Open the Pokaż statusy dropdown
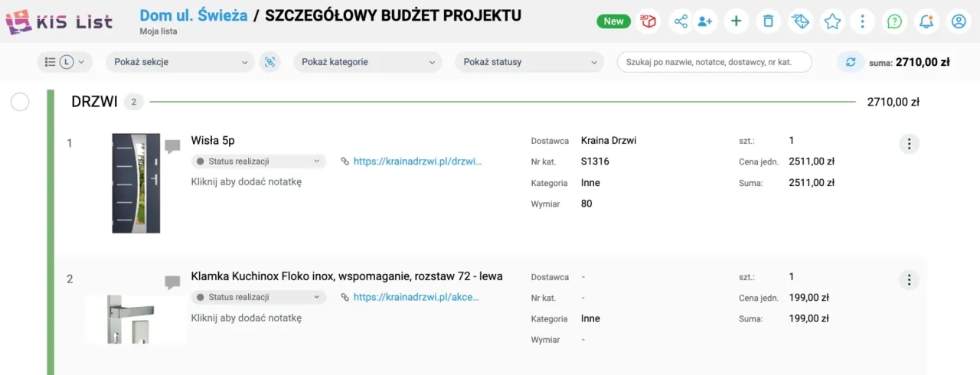The image size is (980, 375). click(529, 62)
